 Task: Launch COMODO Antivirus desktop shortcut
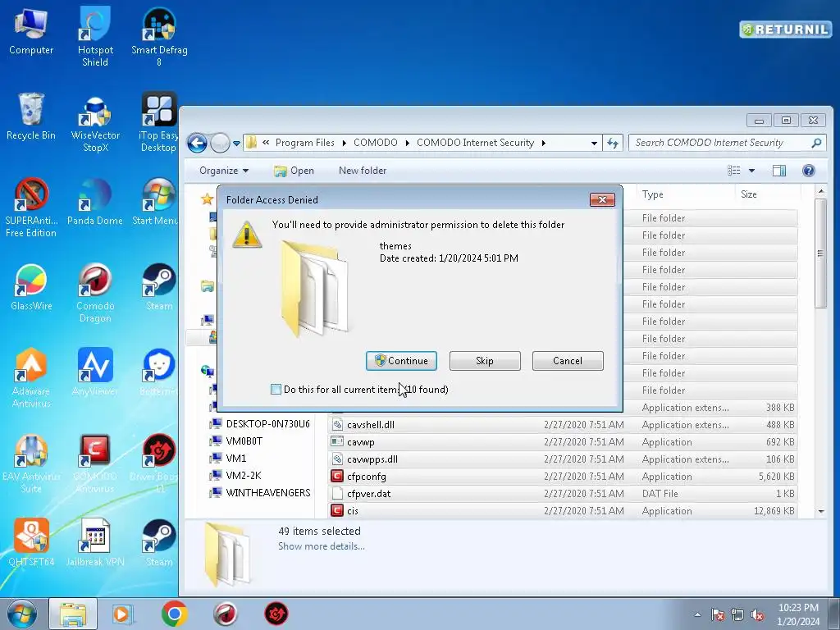point(95,464)
